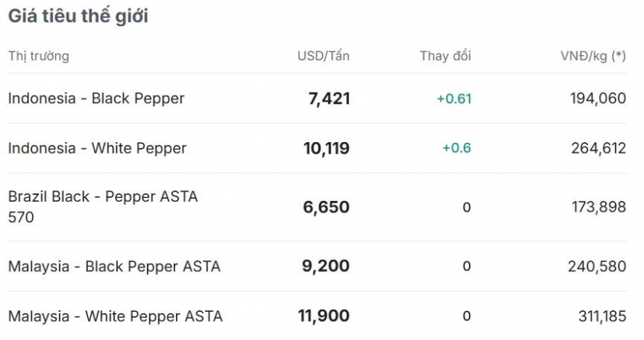Click the 194,060 VNĐ/kg value
Image resolution: width=644 pixels, height=340 pixels.
click(598, 99)
